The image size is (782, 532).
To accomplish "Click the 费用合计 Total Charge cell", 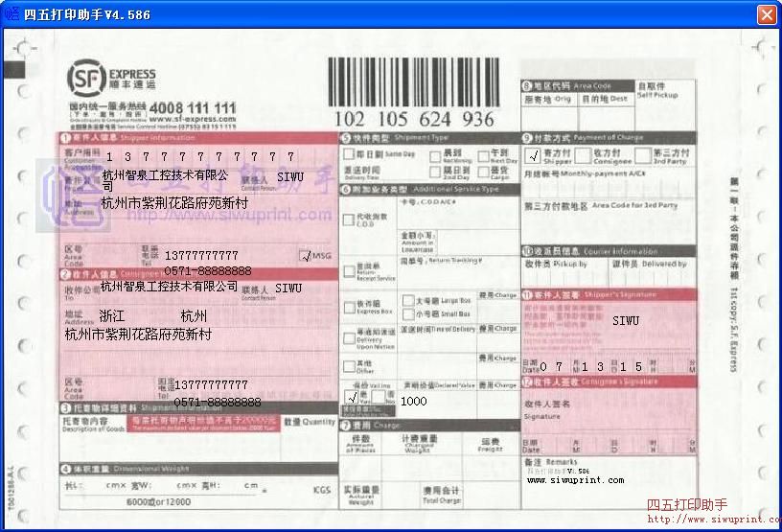I will point(442,495).
